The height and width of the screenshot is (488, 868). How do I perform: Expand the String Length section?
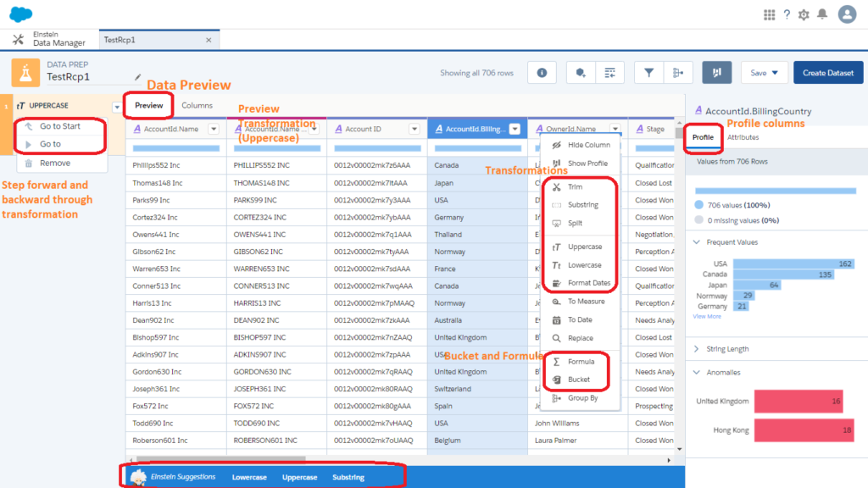[x=697, y=349]
